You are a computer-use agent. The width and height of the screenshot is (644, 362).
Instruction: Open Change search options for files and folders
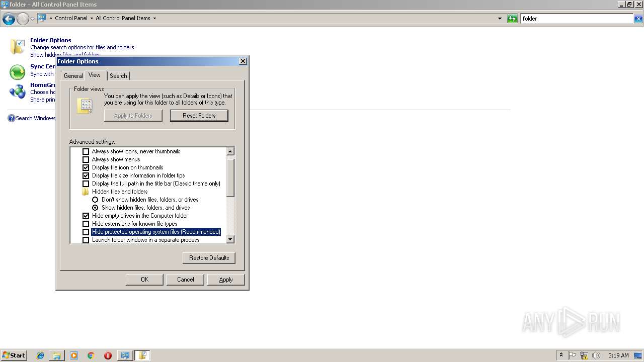point(82,47)
